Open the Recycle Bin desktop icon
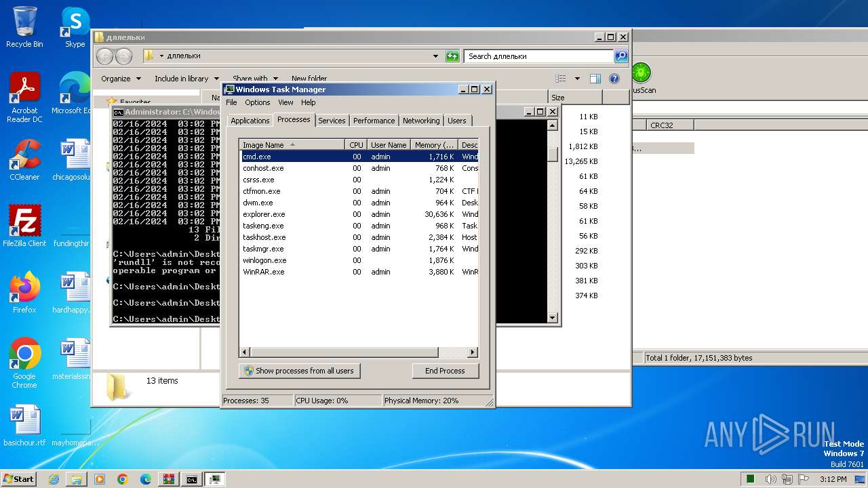The height and width of the screenshot is (488, 868). click(24, 27)
